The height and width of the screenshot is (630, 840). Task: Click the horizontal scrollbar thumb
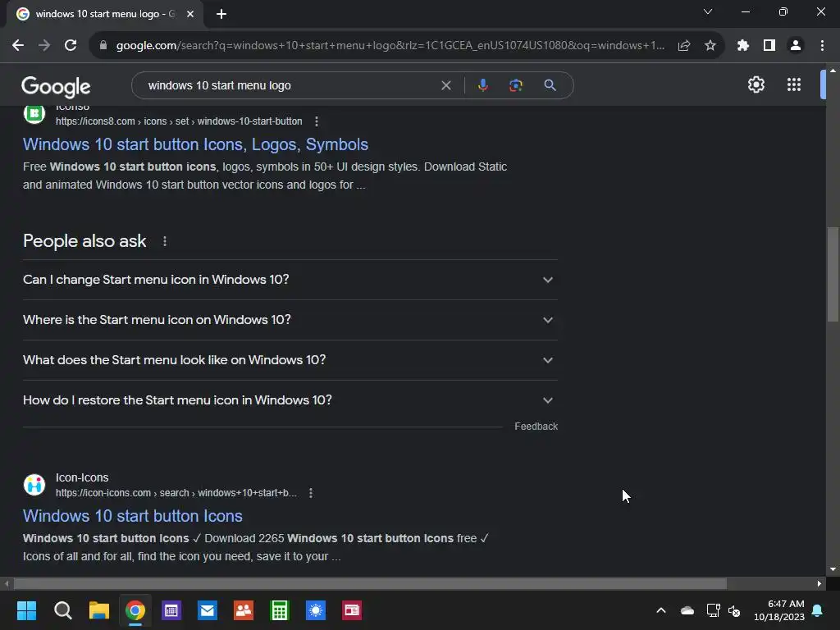[x=370, y=583]
